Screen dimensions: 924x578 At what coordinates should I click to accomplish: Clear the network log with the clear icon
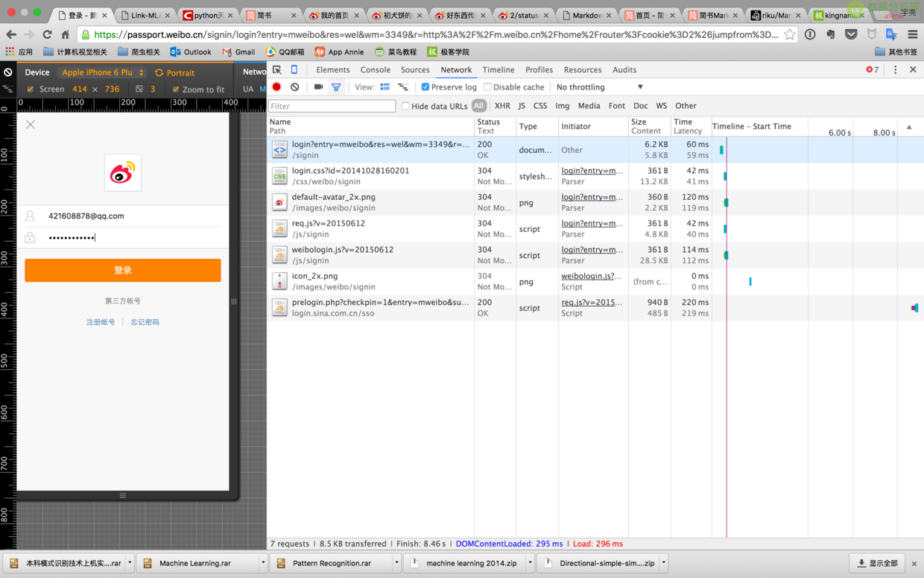pyautogui.click(x=295, y=87)
